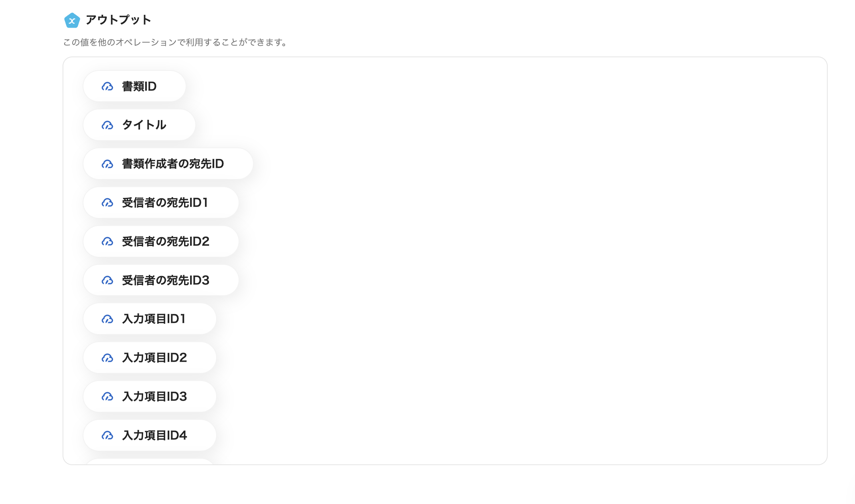Image resolution: width=855 pixels, height=504 pixels.
Task: Click cloud icon next to 受信者の宛先ID1
Action: point(107,203)
